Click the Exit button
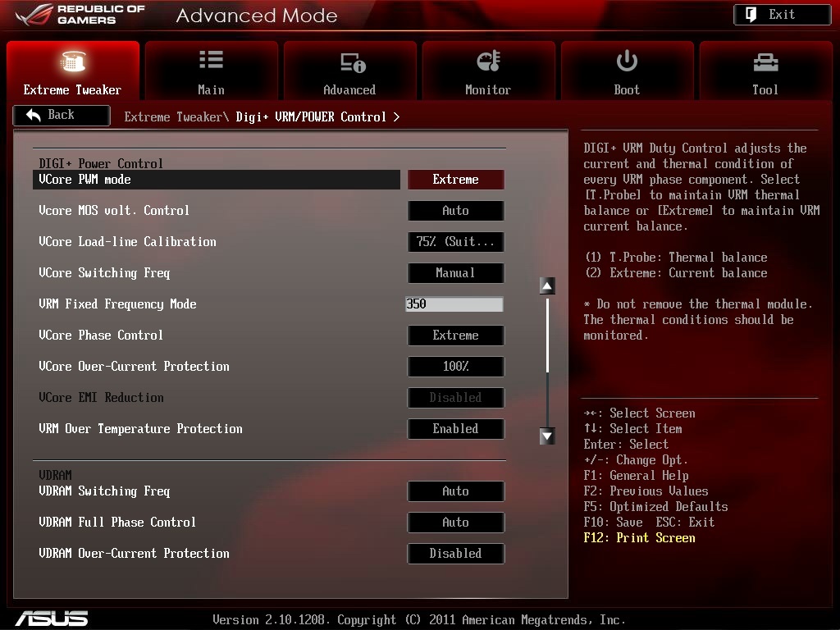The image size is (840, 630). pyautogui.click(x=782, y=15)
